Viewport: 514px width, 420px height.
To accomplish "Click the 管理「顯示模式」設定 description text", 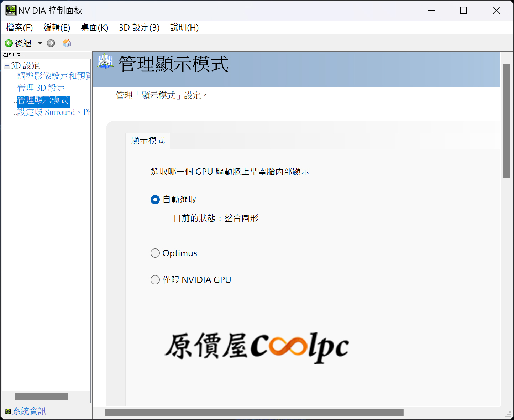I will (x=161, y=95).
